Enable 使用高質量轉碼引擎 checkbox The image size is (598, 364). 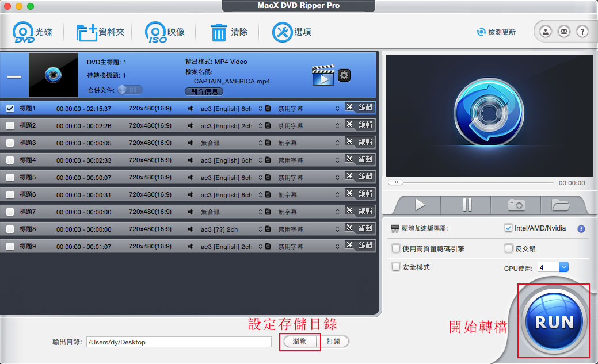(x=396, y=248)
